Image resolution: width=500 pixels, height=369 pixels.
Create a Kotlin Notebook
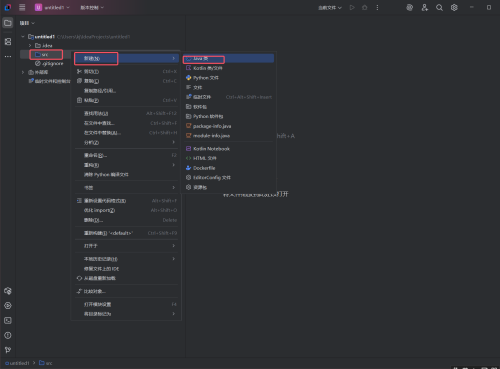tap(228, 149)
